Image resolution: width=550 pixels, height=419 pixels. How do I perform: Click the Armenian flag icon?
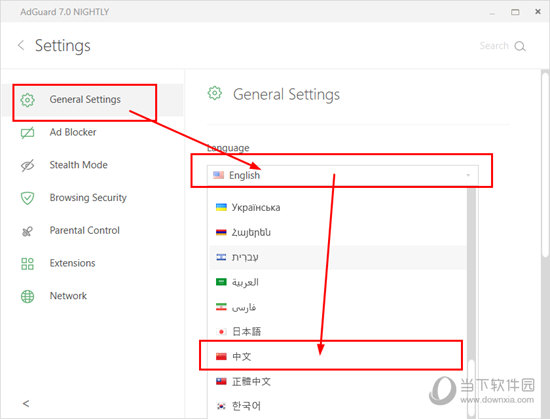221,232
